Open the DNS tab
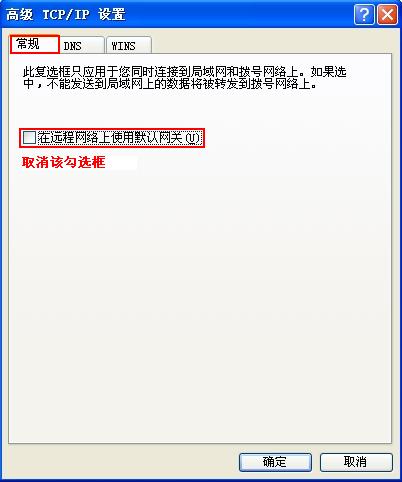402x482 pixels. click(x=82, y=45)
